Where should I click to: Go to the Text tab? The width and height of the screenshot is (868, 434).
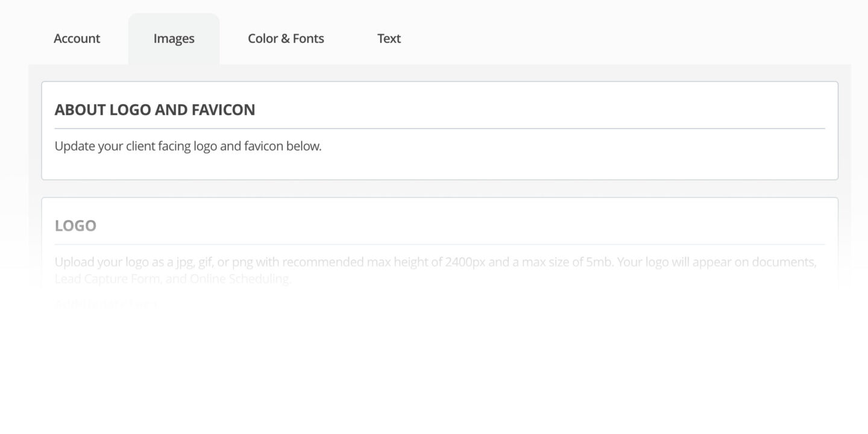point(389,39)
